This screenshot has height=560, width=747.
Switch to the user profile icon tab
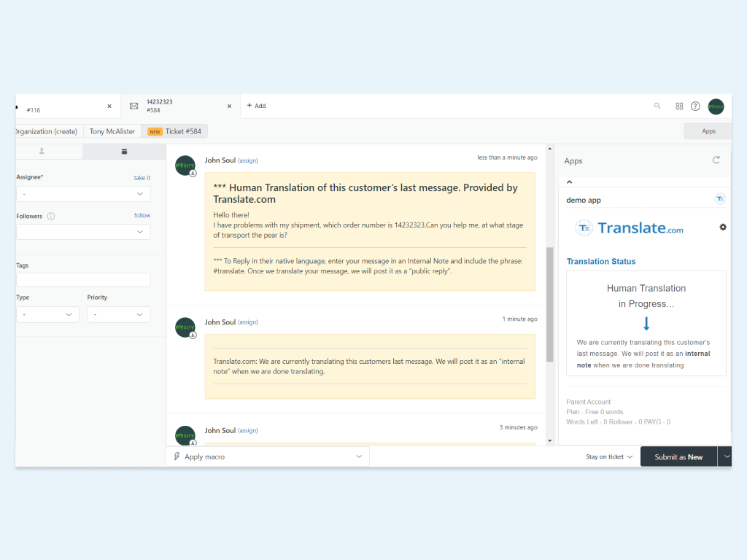point(42,151)
